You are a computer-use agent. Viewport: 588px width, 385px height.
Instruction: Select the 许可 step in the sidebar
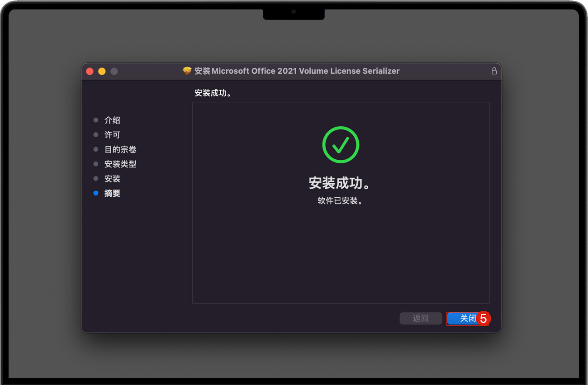point(112,135)
